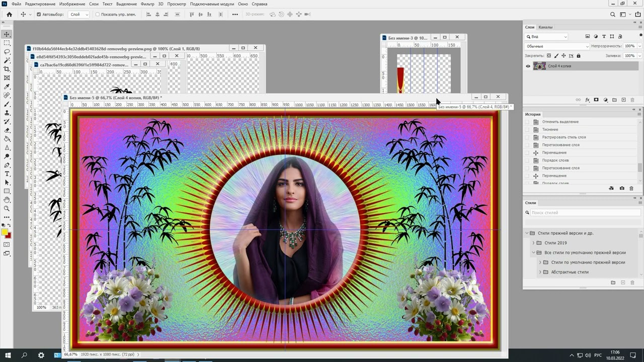Create new snapshot camera icon in History
Viewport: 644px width, 362px height.
(622, 188)
